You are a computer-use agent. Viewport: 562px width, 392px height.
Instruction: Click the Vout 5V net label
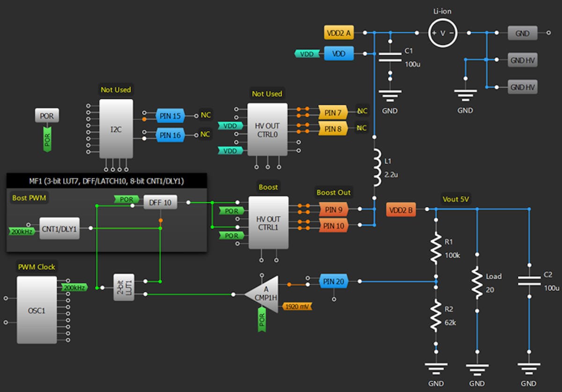[456, 199]
